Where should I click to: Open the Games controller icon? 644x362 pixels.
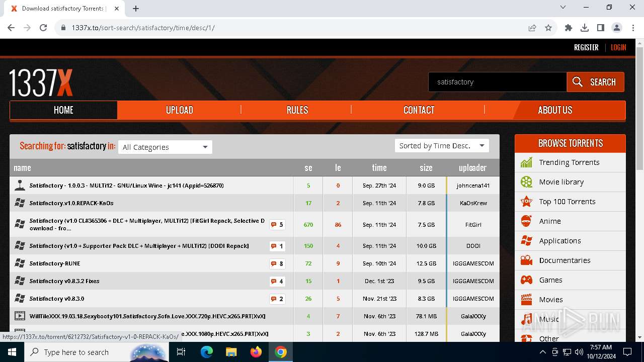pyautogui.click(x=526, y=280)
